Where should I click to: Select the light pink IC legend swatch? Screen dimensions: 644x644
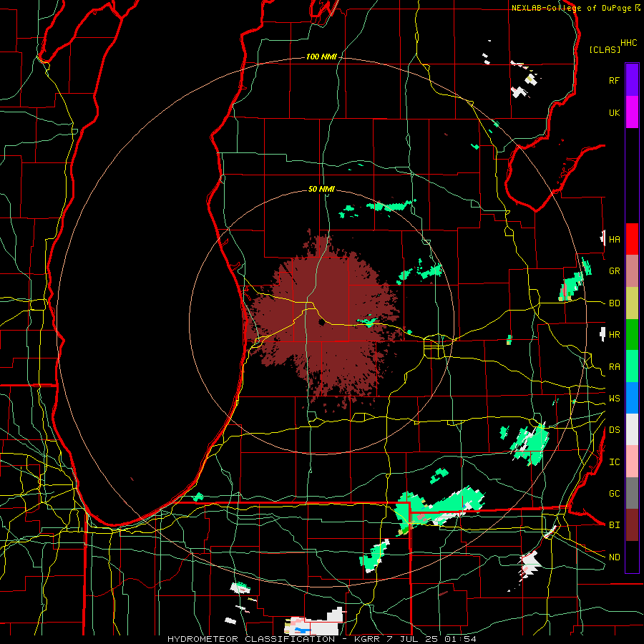point(632,462)
